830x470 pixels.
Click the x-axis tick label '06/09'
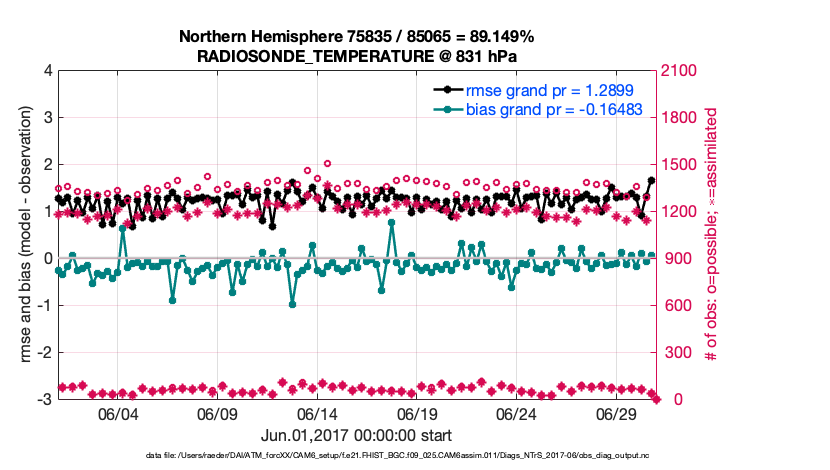(x=217, y=413)
